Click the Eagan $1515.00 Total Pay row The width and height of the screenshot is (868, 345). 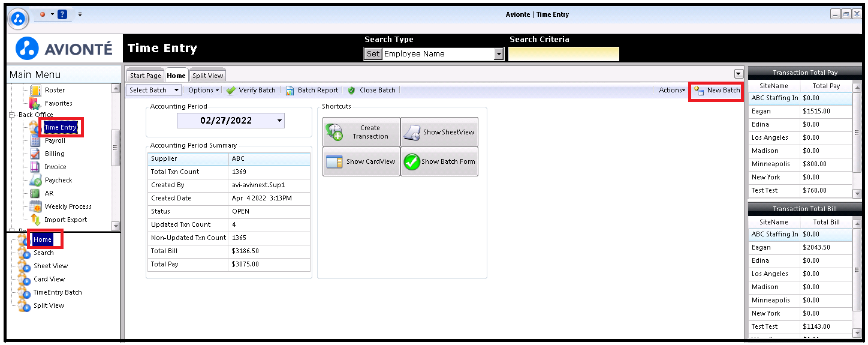(800, 111)
